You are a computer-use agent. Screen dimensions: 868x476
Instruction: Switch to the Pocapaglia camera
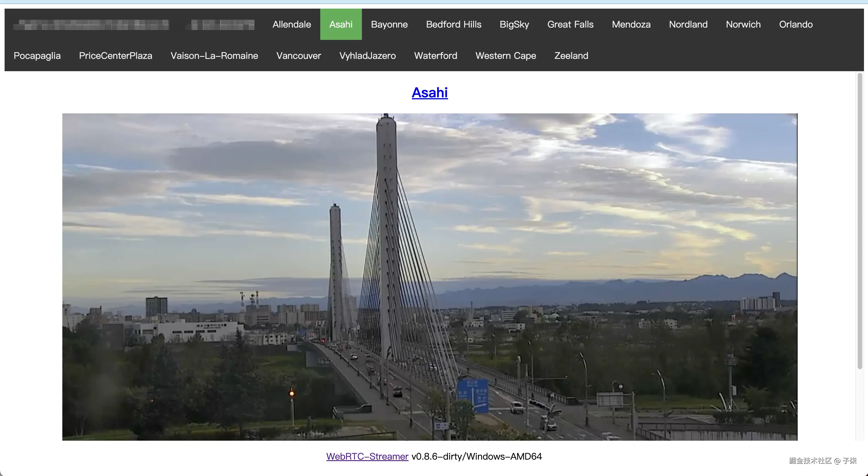pos(37,56)
